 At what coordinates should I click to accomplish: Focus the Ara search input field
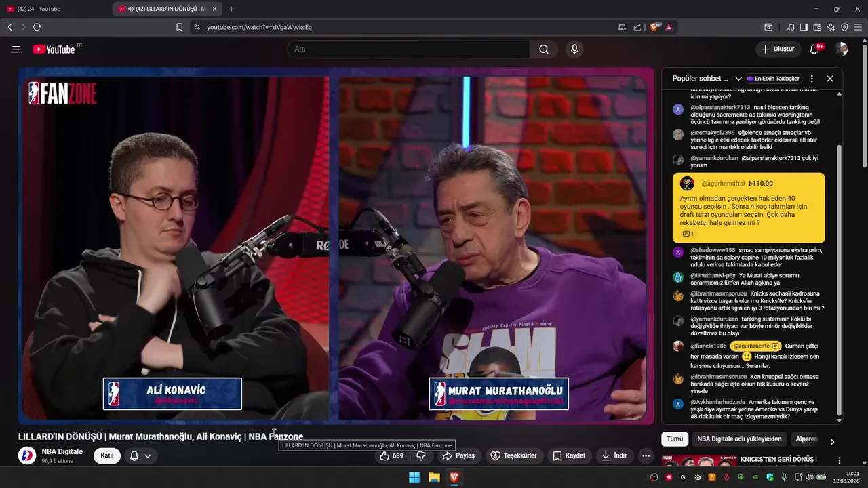408,49
